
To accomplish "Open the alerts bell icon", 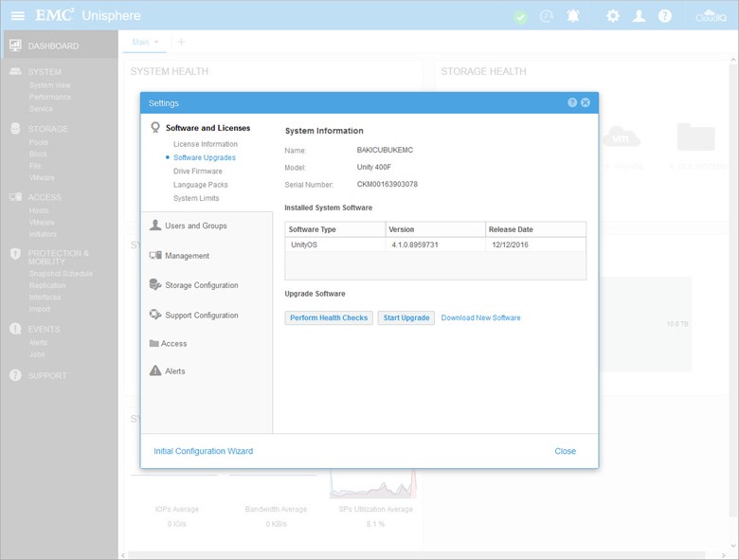I will (573, 16).
